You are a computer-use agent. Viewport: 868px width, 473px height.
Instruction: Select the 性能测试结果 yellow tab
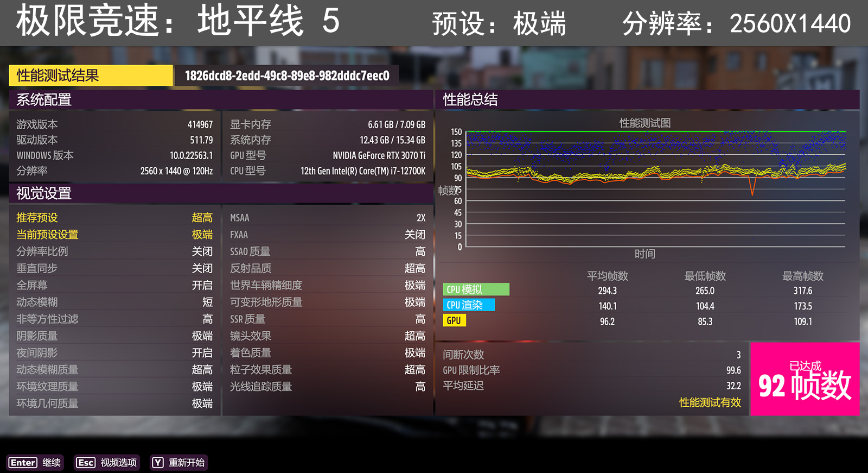coord(91,75)
